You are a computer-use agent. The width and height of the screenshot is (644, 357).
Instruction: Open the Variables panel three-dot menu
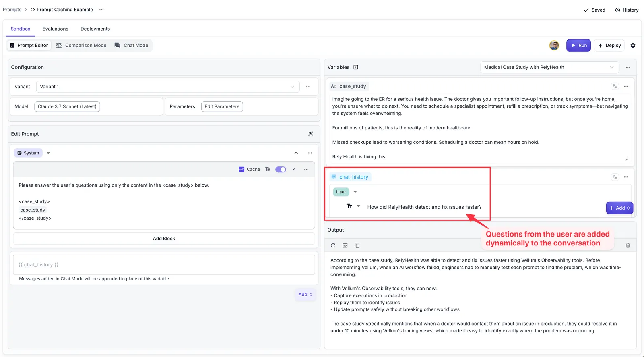[628, 67]
